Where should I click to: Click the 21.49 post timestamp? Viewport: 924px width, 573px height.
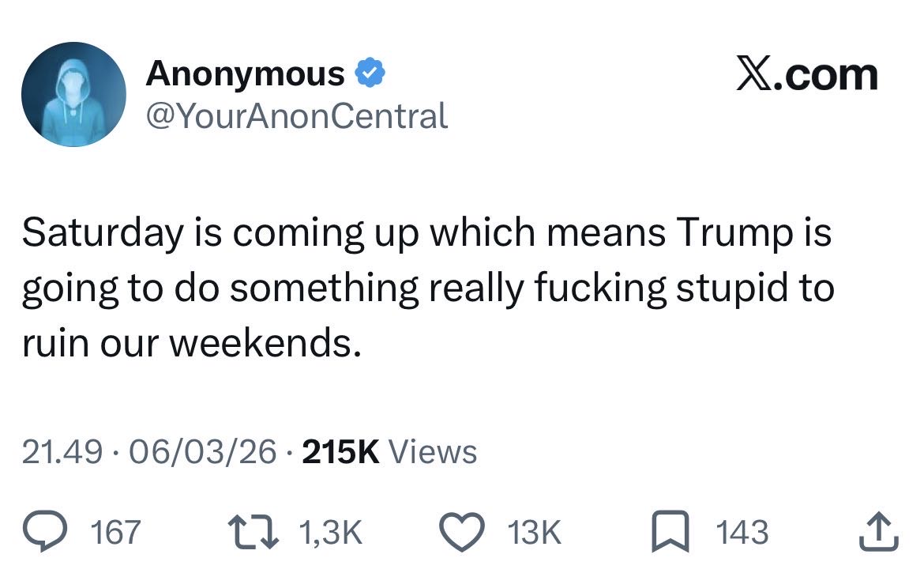(62, 452)
